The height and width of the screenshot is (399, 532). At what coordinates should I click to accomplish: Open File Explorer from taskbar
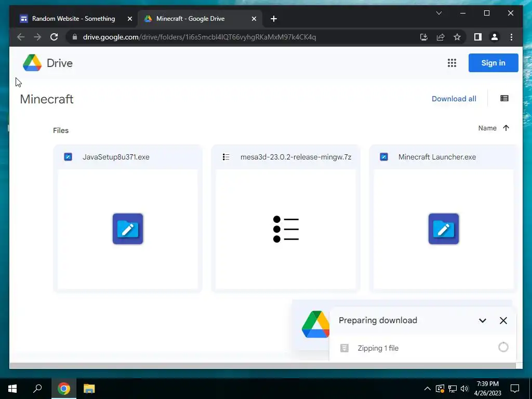point(89,389)
